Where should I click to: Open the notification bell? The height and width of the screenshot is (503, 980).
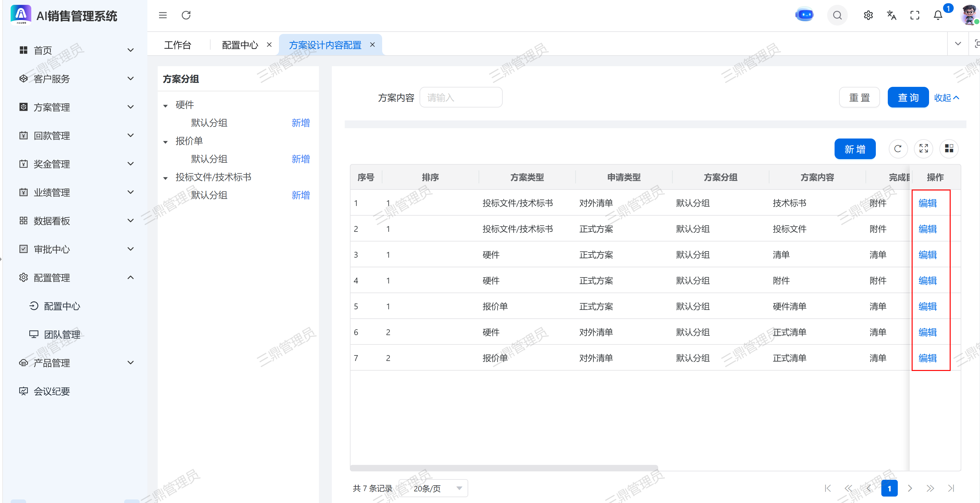pyautogui.click(x=938, y=15)
